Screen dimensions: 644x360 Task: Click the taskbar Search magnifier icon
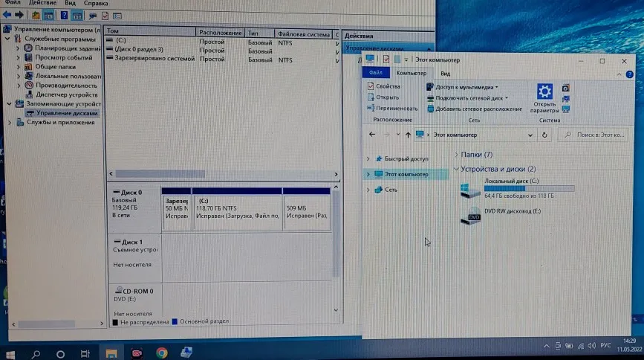(36, 354)
